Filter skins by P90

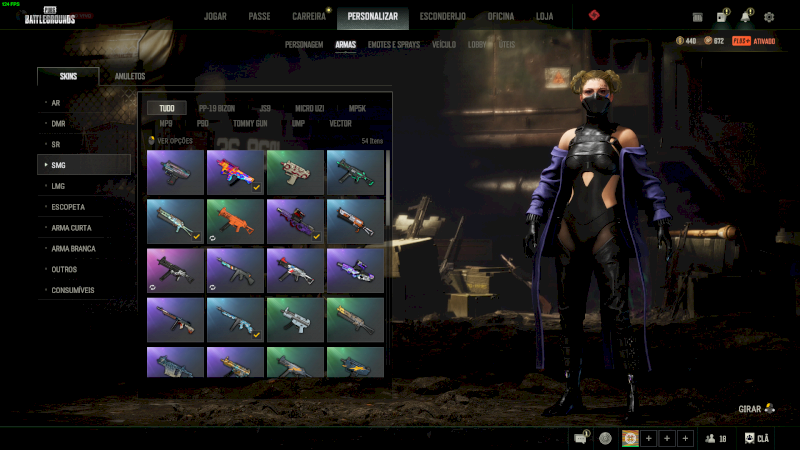(203, 123)
